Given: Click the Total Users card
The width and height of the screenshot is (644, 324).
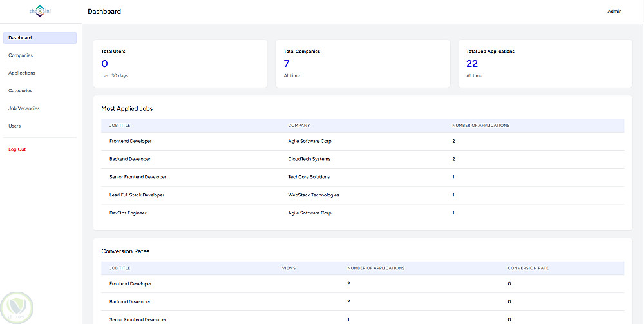Looking at the screenshot, I should point(180,64).
